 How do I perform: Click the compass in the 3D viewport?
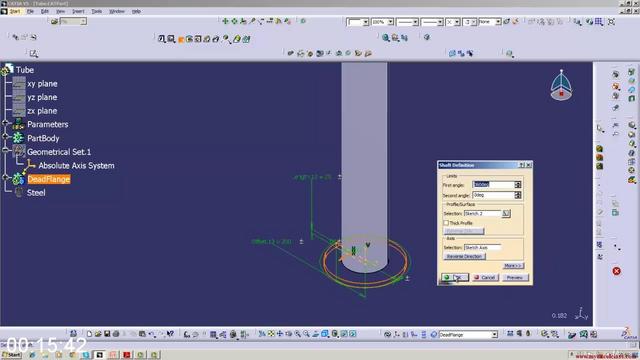click(x=561, y=85)
